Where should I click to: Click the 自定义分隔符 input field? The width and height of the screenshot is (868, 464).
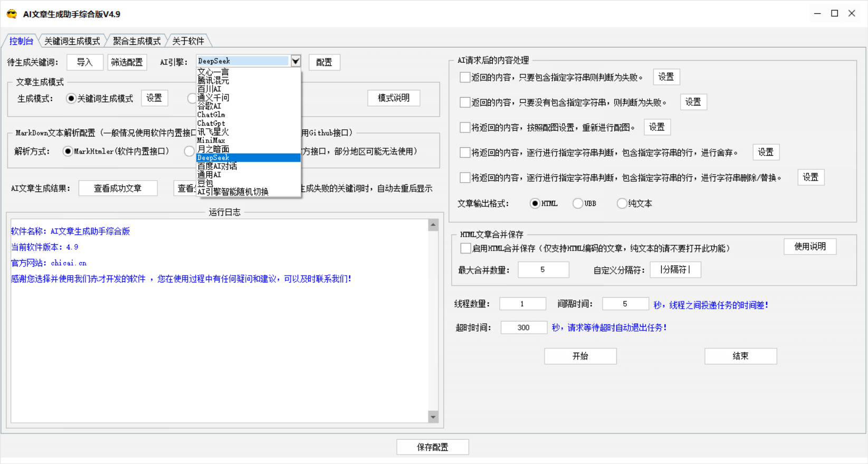pos(675,270)
